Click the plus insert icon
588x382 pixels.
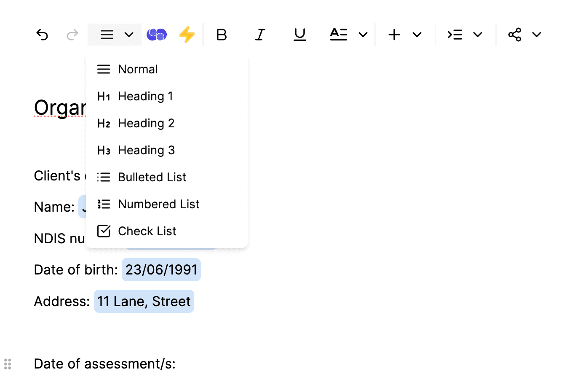pos(394,35)
